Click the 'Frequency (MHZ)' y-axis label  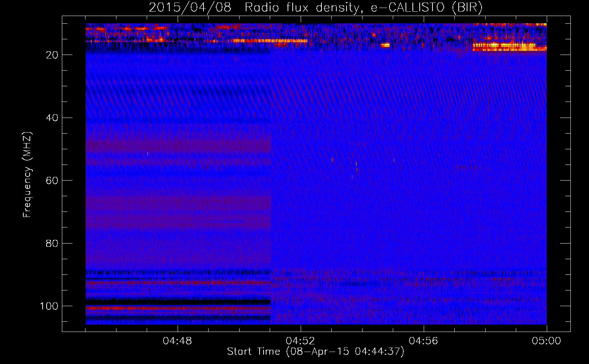tap(27, 175)
